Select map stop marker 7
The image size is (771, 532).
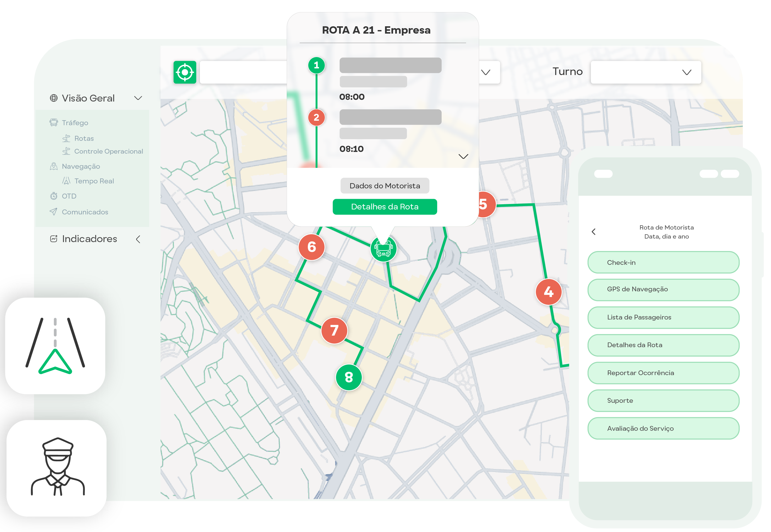(334, 330)
